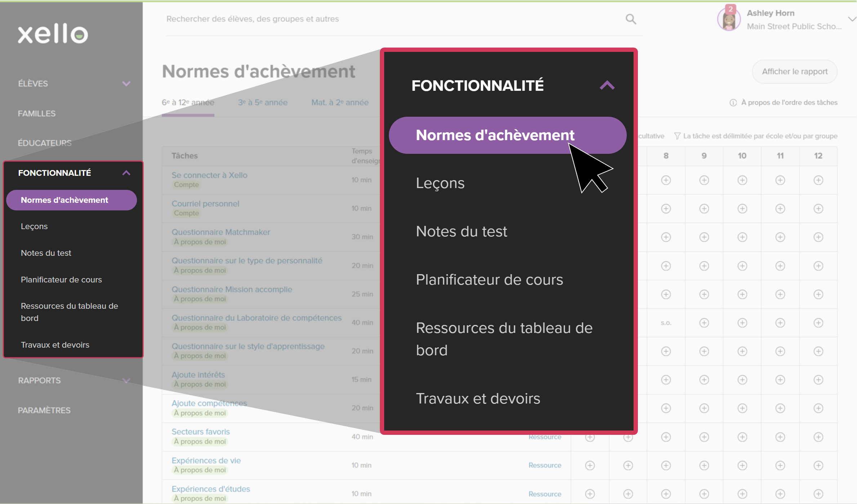857x504 pixels.
Task: Collapse the FONCTIONNALITÉ section chevron
Action: coord(126,173)
